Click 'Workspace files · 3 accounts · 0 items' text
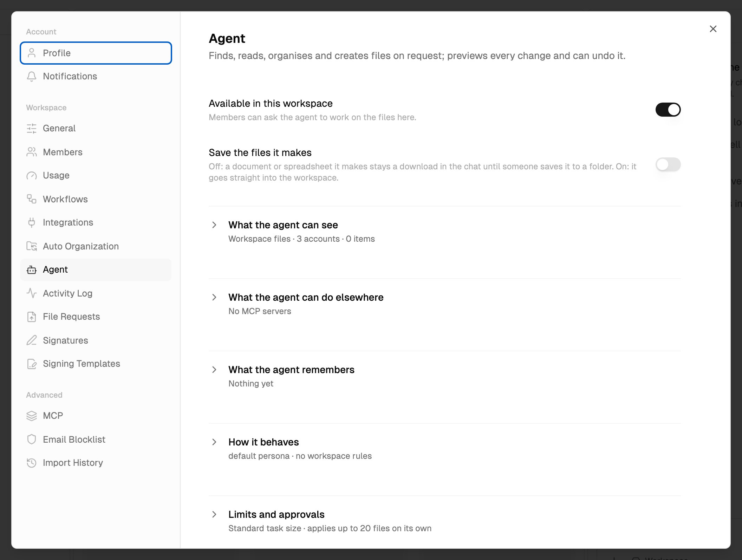This screenshot has height=560, width=742. (x=301, y=239)
